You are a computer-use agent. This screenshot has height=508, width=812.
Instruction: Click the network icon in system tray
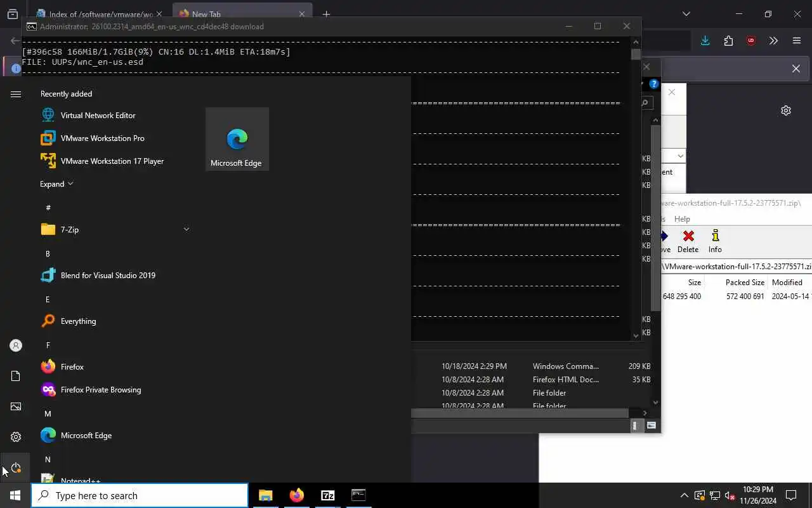tap(714, 496)
